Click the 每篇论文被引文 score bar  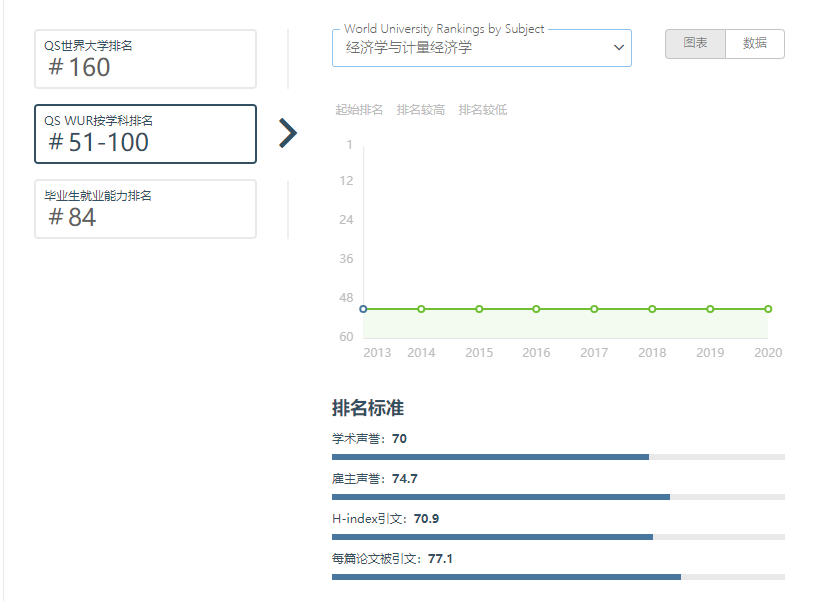558,577
